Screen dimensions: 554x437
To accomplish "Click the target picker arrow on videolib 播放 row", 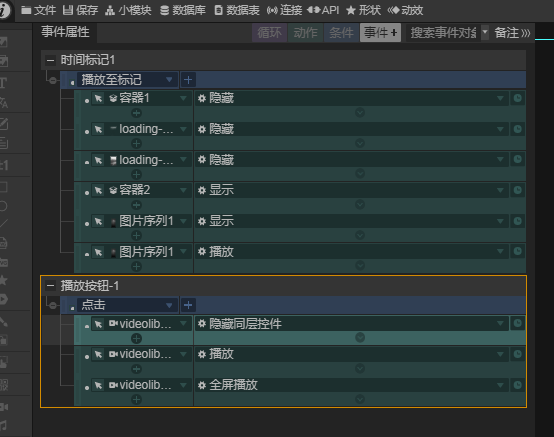I will [98, 354].
